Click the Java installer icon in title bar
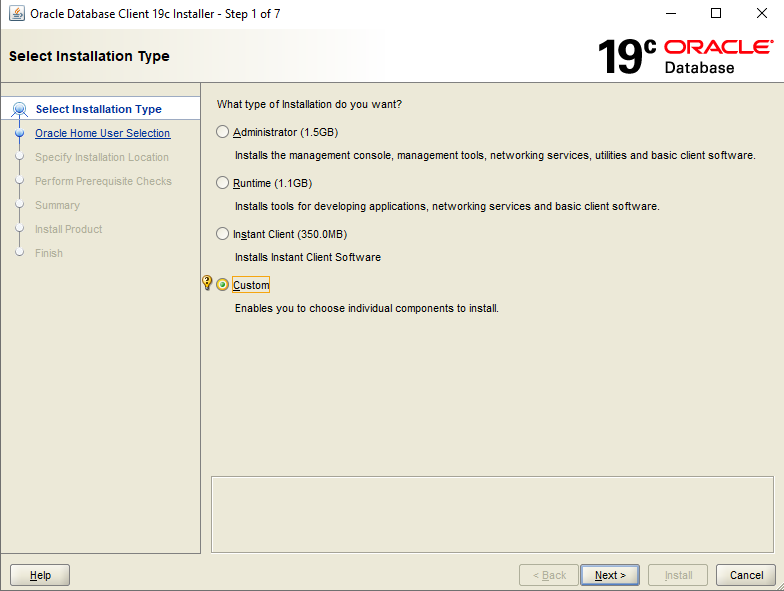The height and width of the screenshot is (591, 784). point(16,14)
